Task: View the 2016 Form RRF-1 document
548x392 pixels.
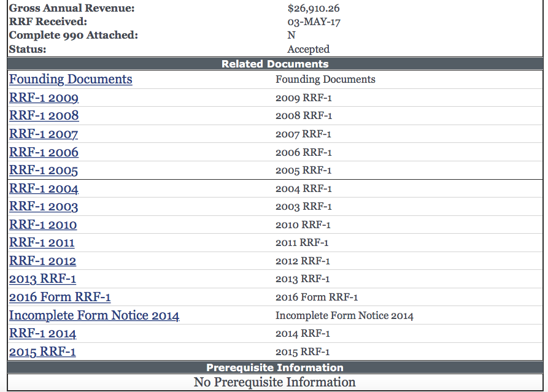Action: tap(60, 298)
